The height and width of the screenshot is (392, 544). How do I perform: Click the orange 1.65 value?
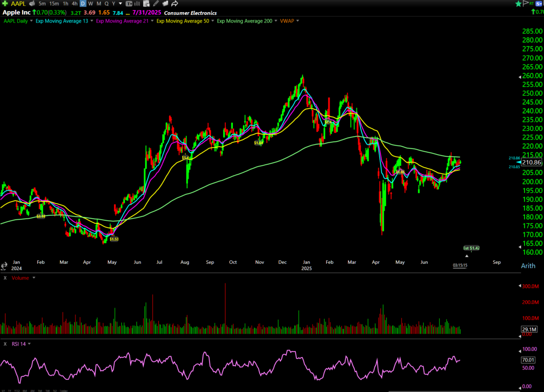pos(104,13)
